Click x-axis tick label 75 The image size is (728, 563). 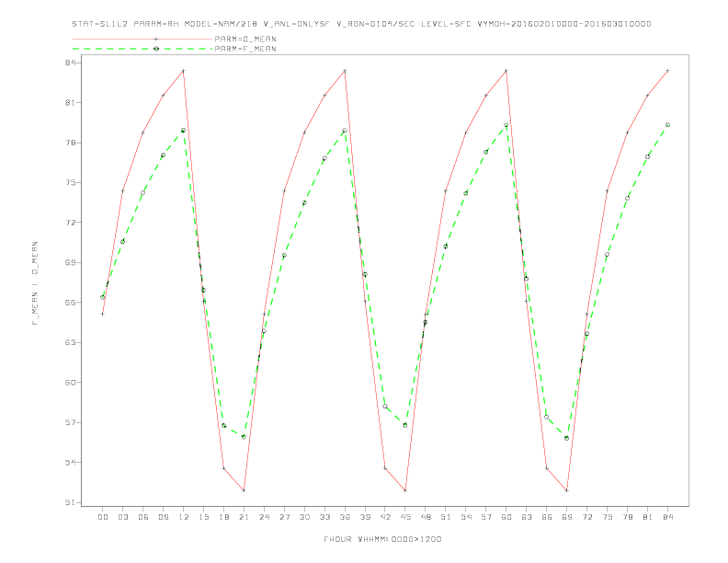[x=608, y=517]
